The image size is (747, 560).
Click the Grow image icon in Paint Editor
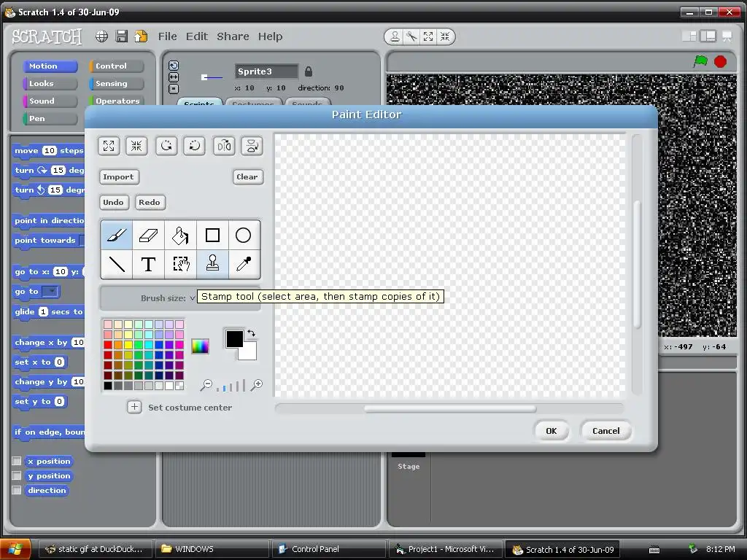[x=109, y=146]
